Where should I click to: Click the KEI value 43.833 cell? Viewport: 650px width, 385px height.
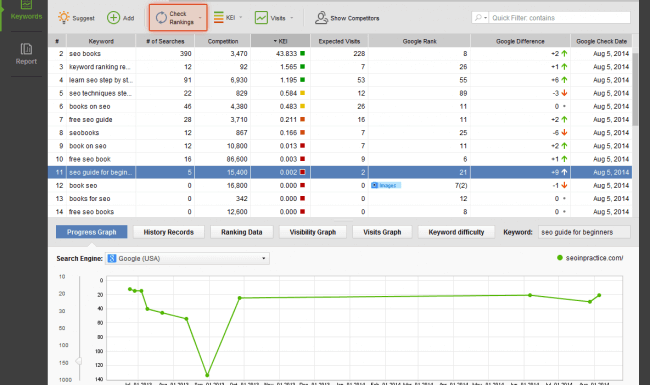click(x=280, y=53)
